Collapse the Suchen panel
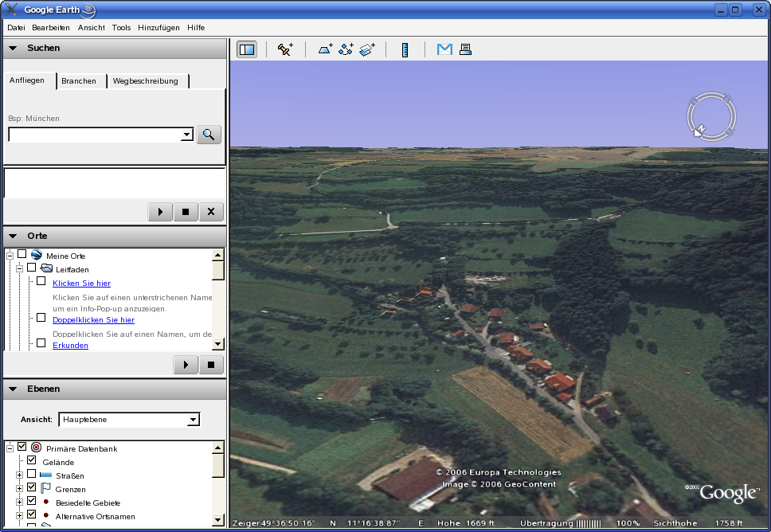 coord(14,48)
